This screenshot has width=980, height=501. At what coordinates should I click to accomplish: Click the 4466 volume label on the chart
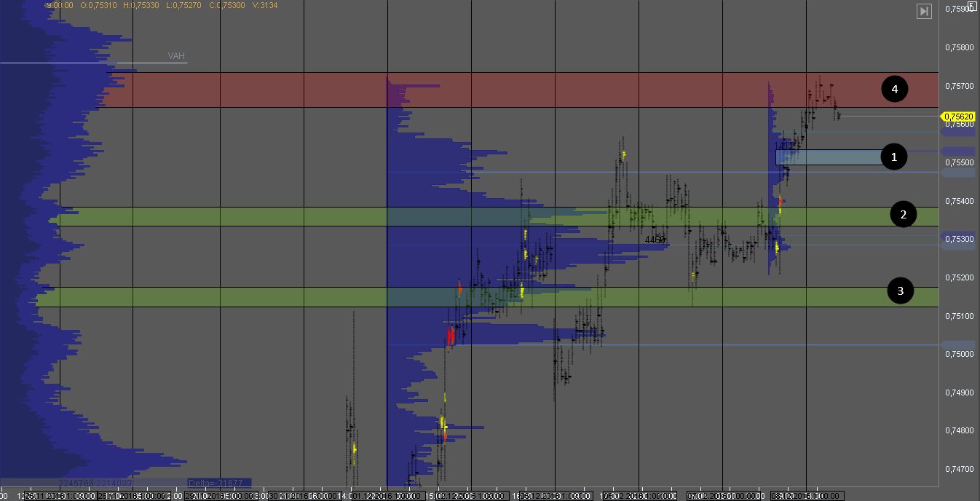[655, 239]
